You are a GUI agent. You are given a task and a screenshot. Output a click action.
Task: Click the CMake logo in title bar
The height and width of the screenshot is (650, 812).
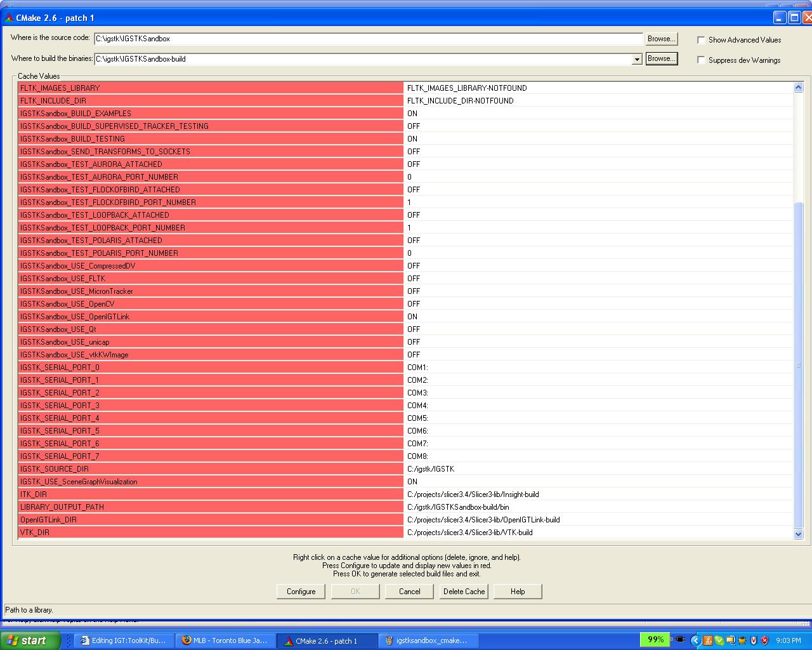(9, 18)
